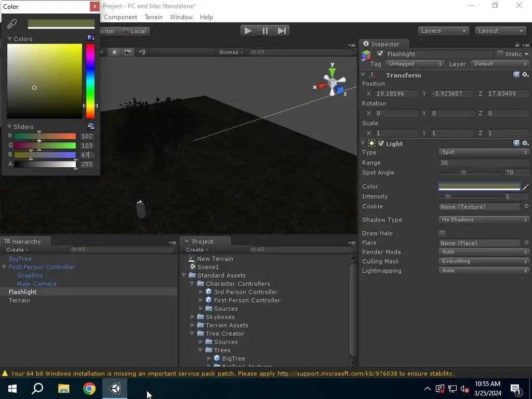Disable the Light component checkbox

pyautogui.click(x=381, y=143)
